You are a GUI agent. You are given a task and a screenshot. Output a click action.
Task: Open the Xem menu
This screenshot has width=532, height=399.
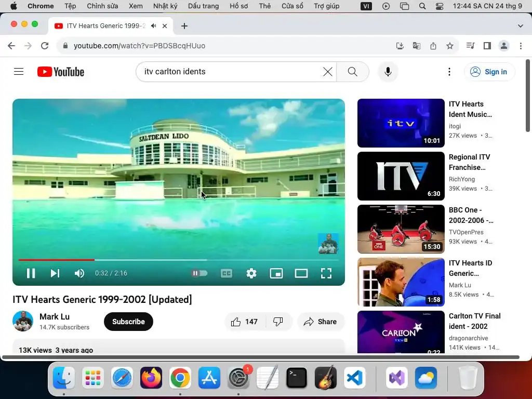136,6
